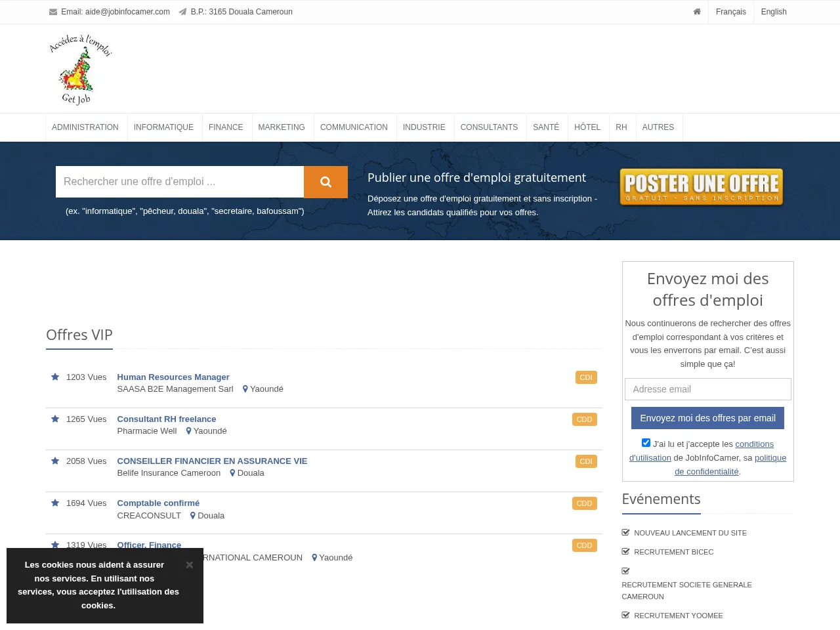Screen dimensions: 840x630
Task: Click check icon beside RECRUTEMENT BICEC
Action: pyautogui.click(x=626, y=551)
